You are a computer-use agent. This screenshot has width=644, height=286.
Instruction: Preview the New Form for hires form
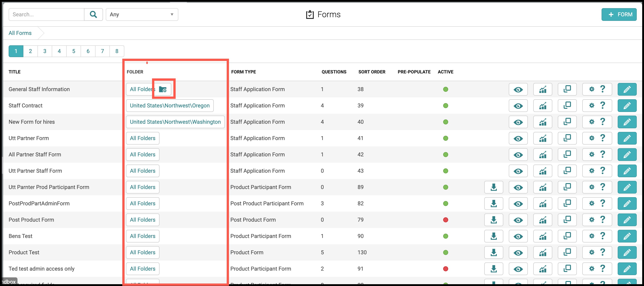pos(518,122)
